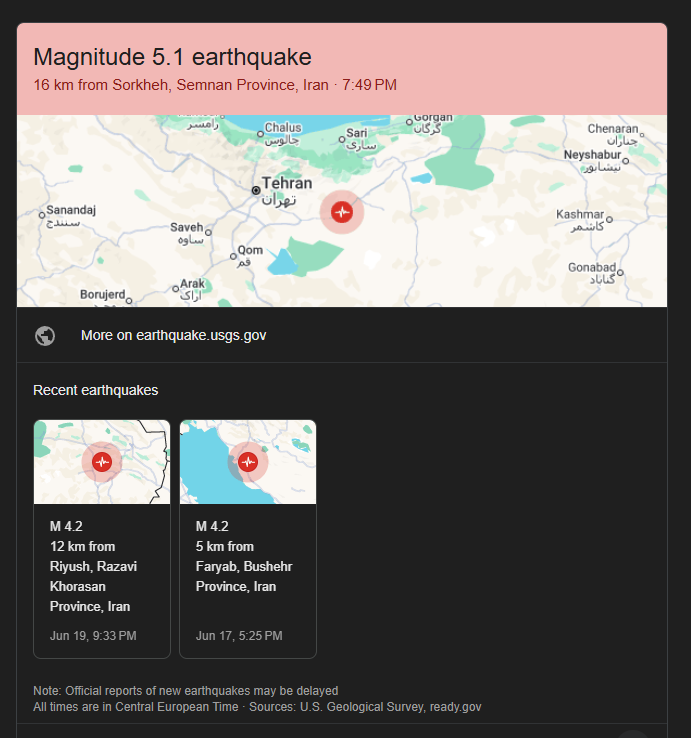Click the Jun 19, 9:33 PM timestamp
Screen dimensions: 691x738
pyautogui.click(x=93, y=636)
